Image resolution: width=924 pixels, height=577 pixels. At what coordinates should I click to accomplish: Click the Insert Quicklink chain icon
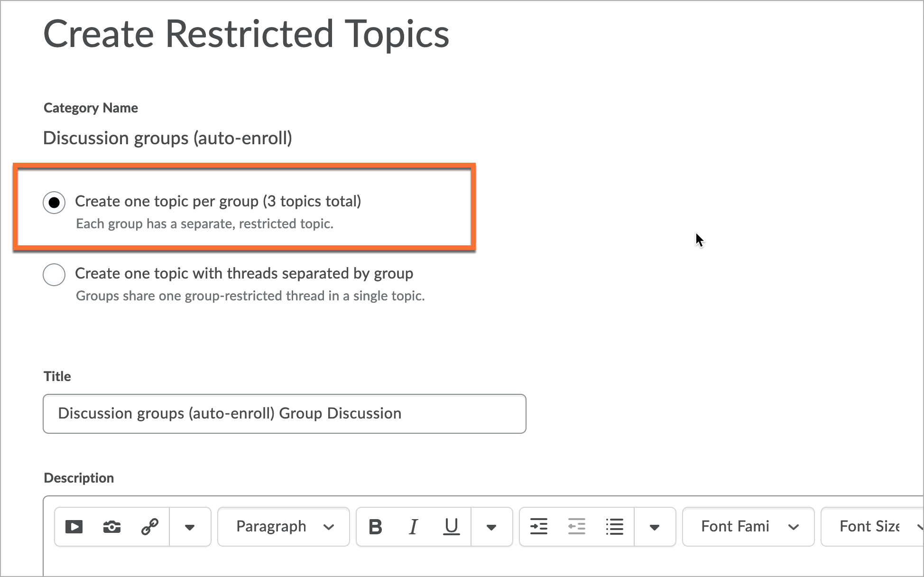click(x=150, y=527)
